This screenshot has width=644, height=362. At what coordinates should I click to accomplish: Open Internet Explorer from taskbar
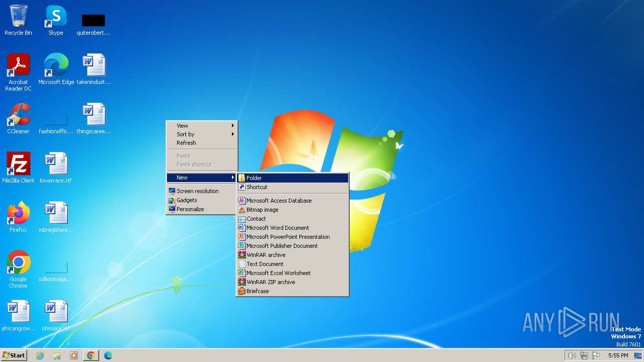tap(40, 355)
